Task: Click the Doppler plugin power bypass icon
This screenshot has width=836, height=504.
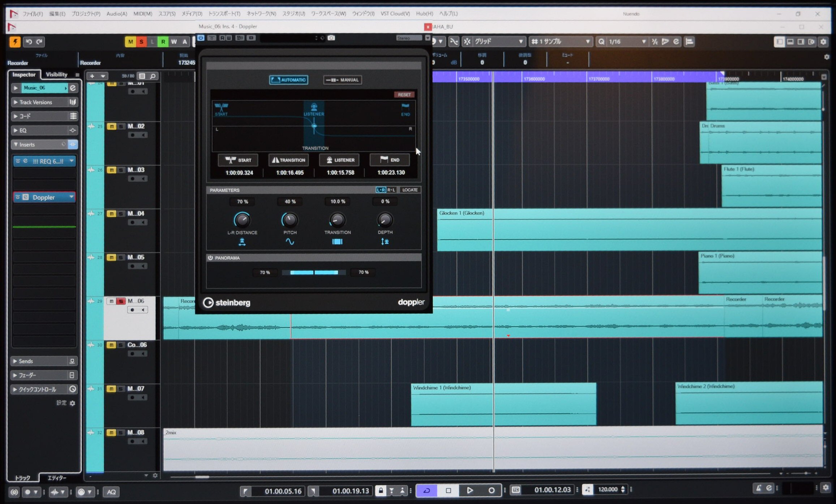Action: click(201, 38)
